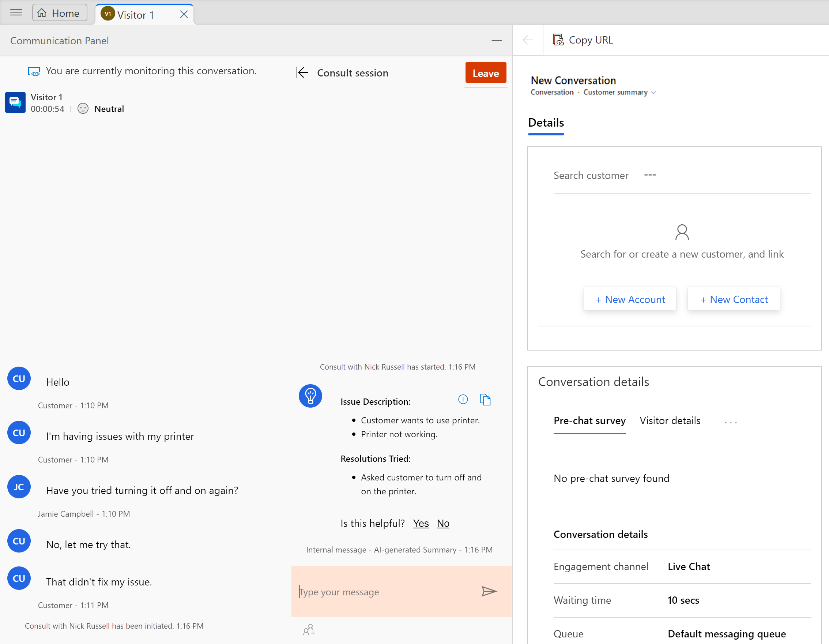The height and width of the screenshot is (644, 829).
Task: Click the add participant icon below chat
Action: [309, 630]
